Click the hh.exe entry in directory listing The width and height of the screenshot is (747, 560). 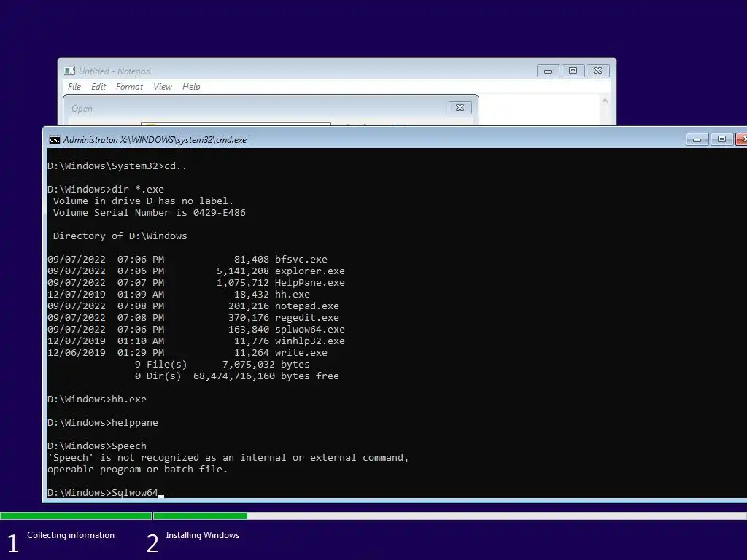pyautogui.click(x=292, y=295)
